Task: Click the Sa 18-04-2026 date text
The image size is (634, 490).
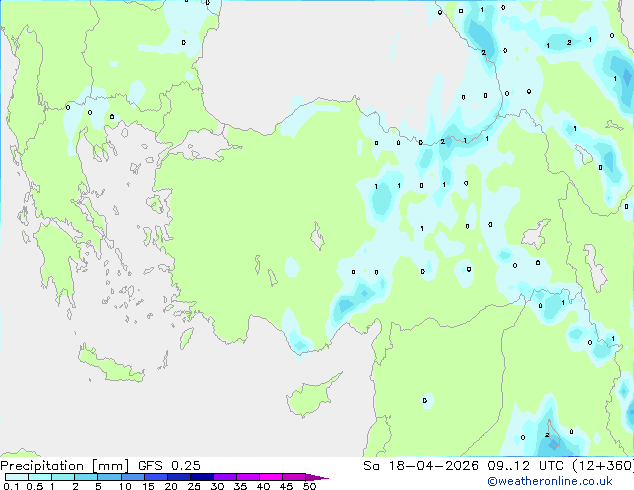Action: coord(421,466)
